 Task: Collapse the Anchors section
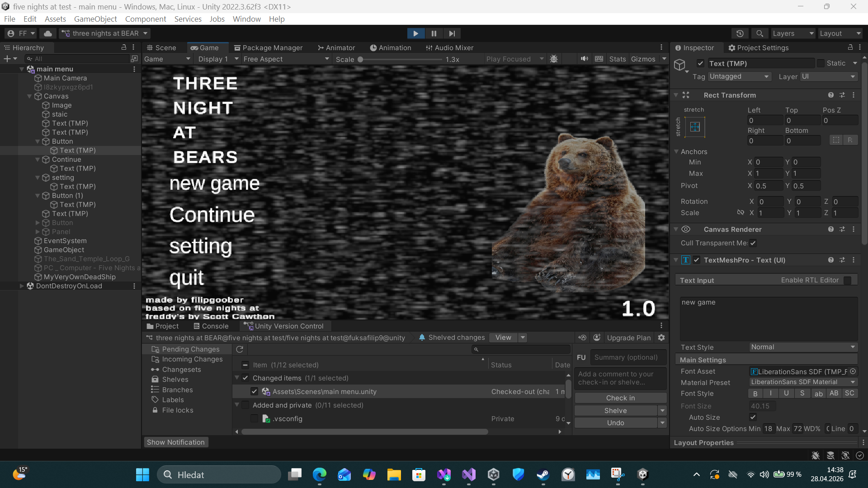click(x=676, y=151)
